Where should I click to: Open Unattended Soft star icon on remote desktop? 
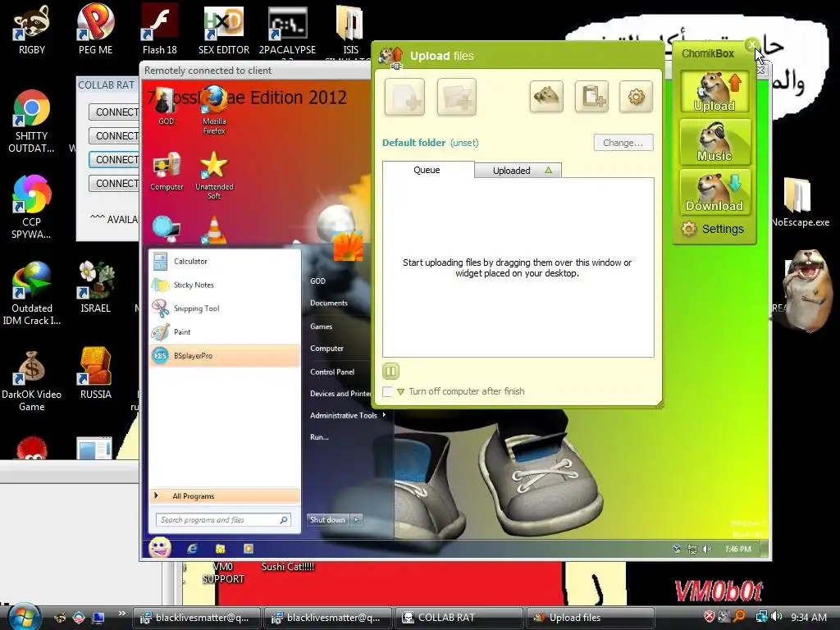point(214,176)
